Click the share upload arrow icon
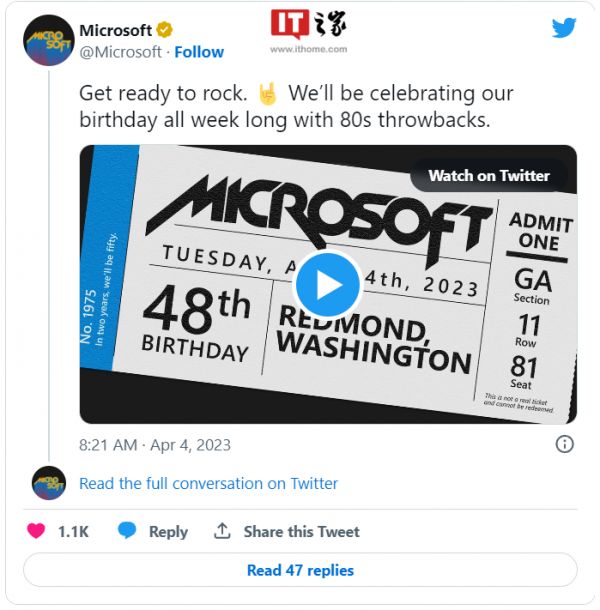The width and height of the screenshot is (600, 610). pyautogui.click(x=223, y=531)
